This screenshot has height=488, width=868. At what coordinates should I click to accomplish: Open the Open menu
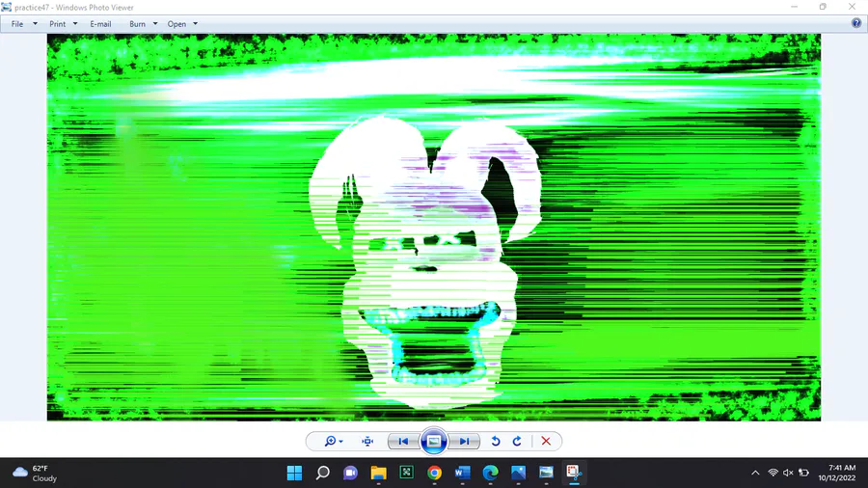point(176,24)
